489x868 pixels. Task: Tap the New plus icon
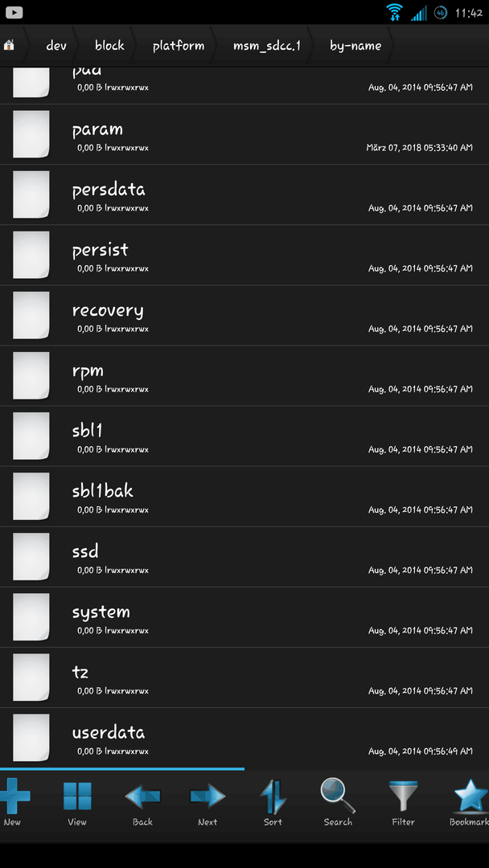click(14, 796)
